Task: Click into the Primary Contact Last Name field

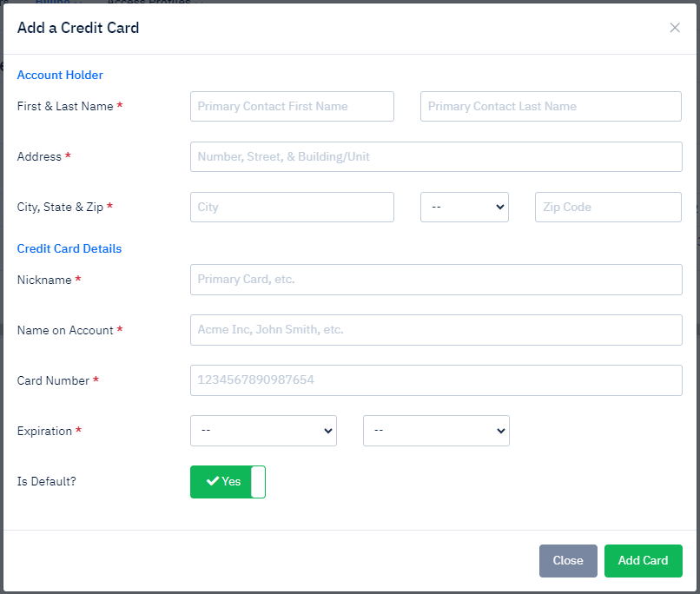Action: (551, 107)
